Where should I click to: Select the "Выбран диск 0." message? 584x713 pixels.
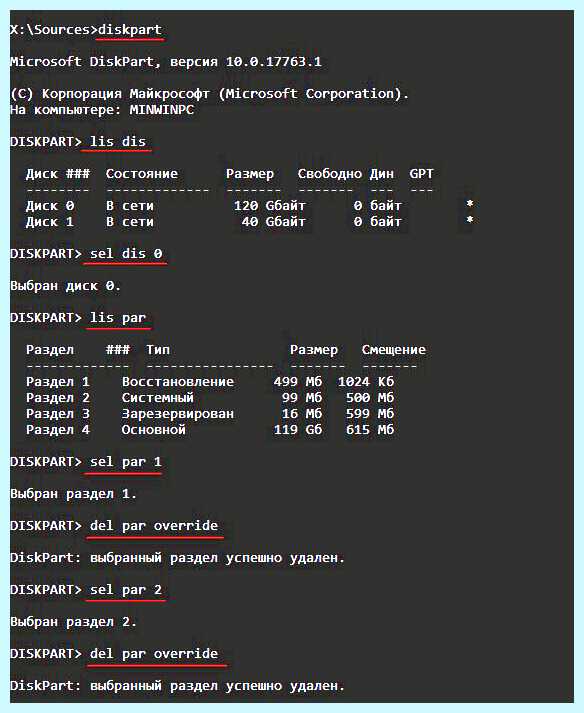pos(65,286)
